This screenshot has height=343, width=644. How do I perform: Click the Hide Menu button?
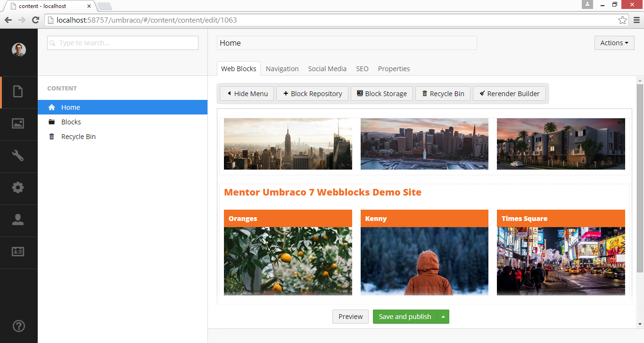[247, 93]
